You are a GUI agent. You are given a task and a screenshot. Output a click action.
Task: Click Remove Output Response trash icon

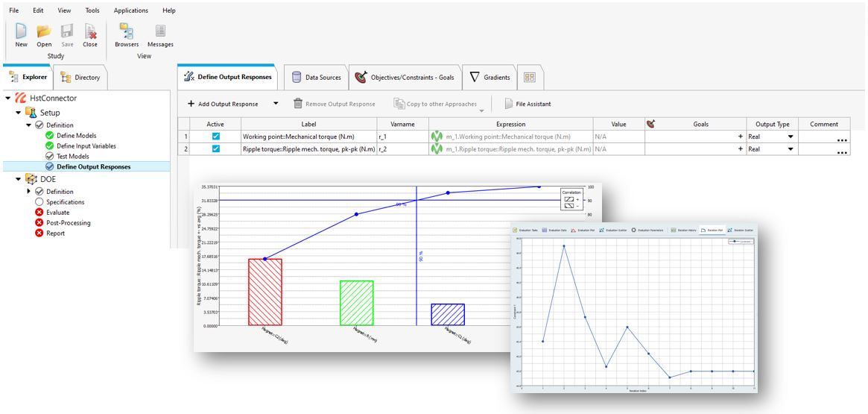tap(298, 104)
